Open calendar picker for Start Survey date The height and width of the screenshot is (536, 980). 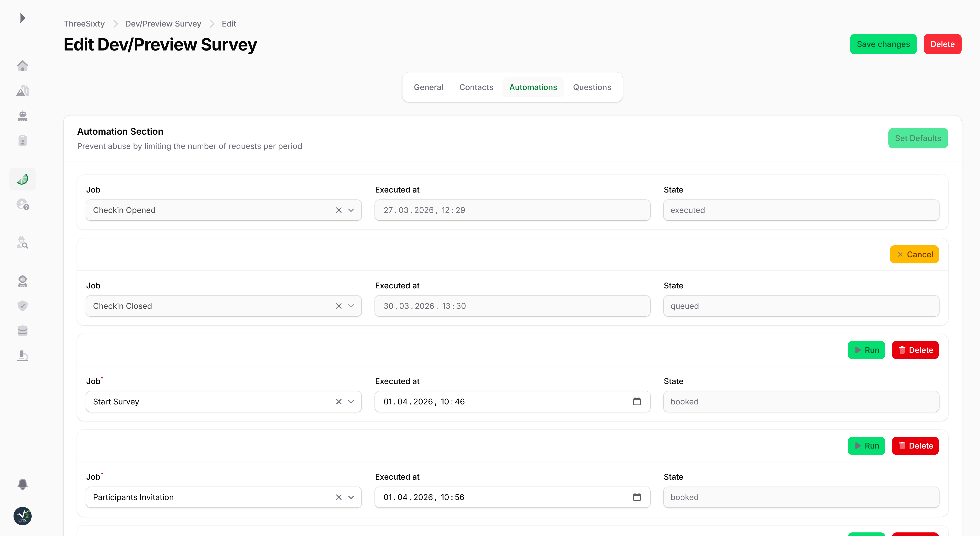click(x=637, y=401)
